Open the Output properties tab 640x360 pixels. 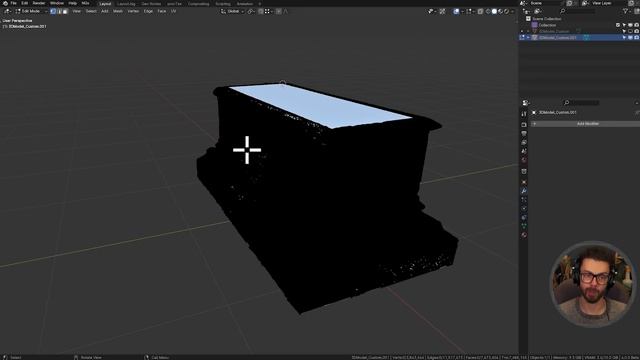(524, 133)
